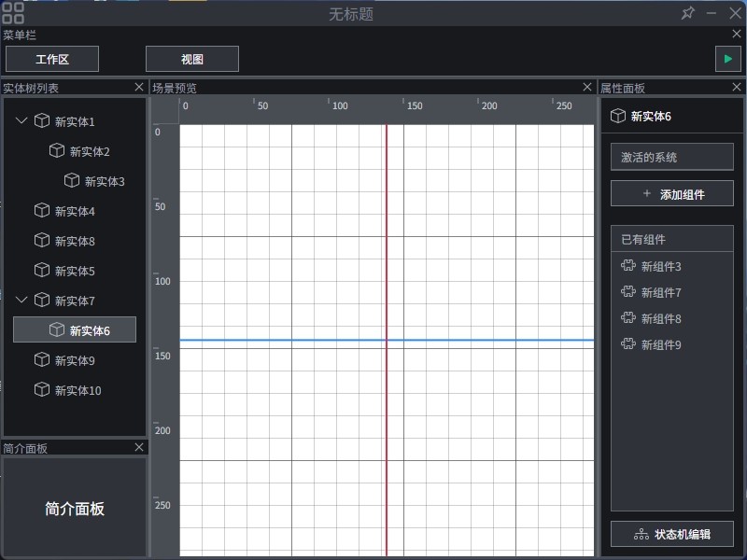Click the cube icon of 新实体8
This screenshot has width=747, height=560.
(42, 241)
